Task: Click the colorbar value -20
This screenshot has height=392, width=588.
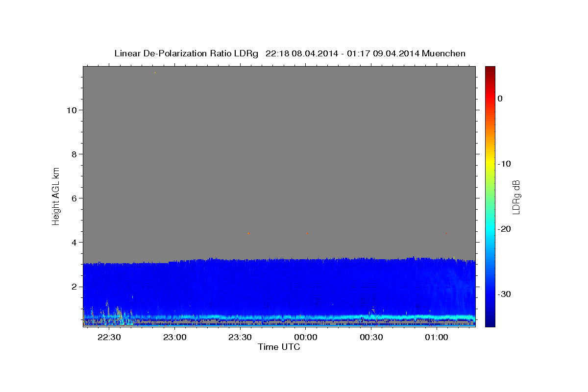Action: (x=505, y=229)
